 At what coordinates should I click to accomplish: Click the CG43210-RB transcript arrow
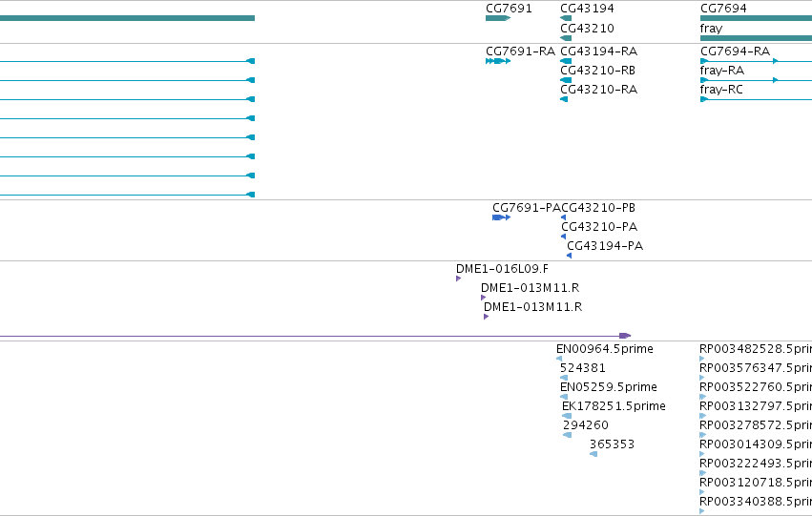(566, 80)
